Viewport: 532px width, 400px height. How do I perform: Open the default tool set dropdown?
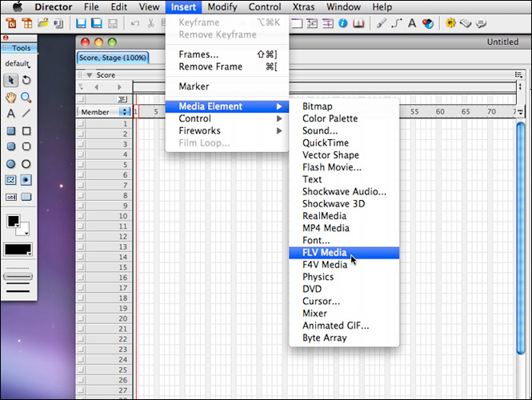pos(18,63)
